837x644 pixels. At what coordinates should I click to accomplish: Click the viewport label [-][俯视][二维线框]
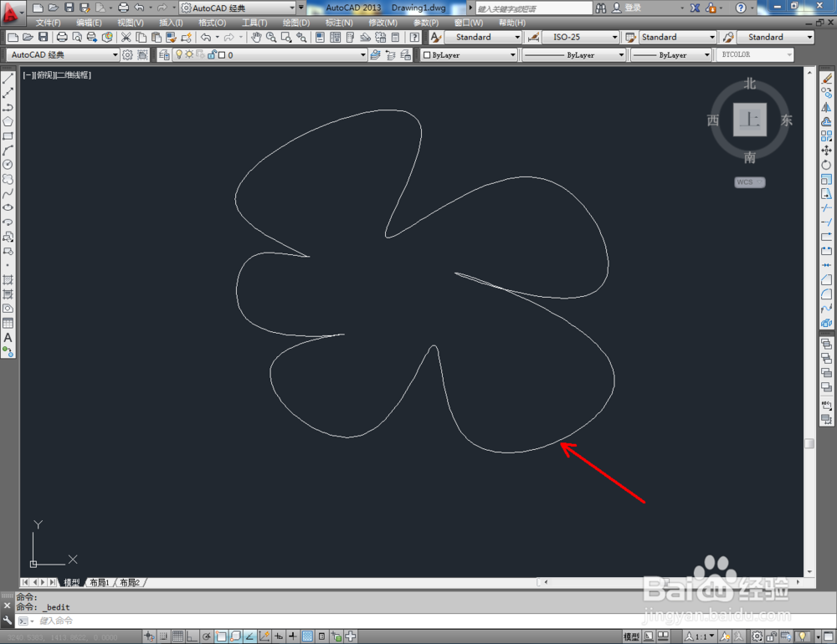(x=57, y=75)
